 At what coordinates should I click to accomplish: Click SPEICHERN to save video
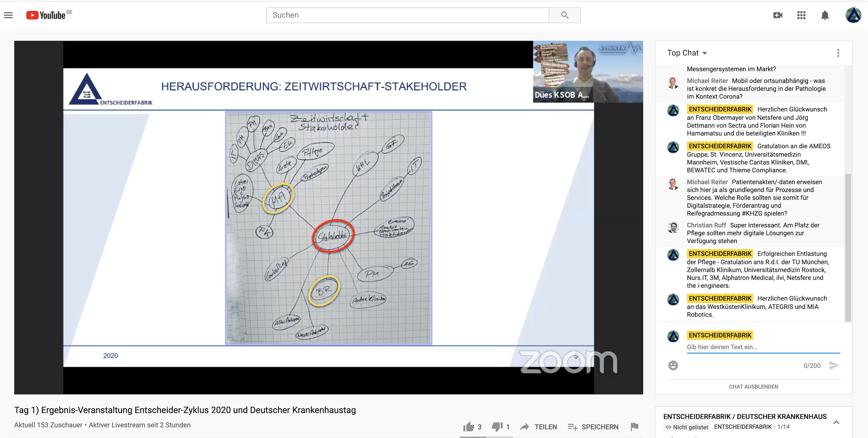coord(593,427)
